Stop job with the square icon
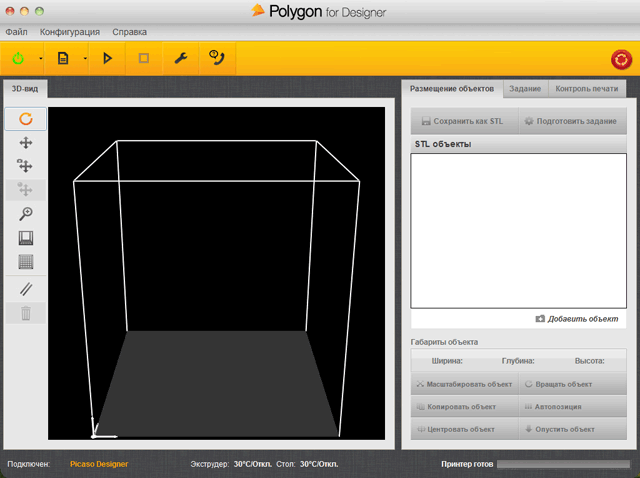 coord(144,58)
